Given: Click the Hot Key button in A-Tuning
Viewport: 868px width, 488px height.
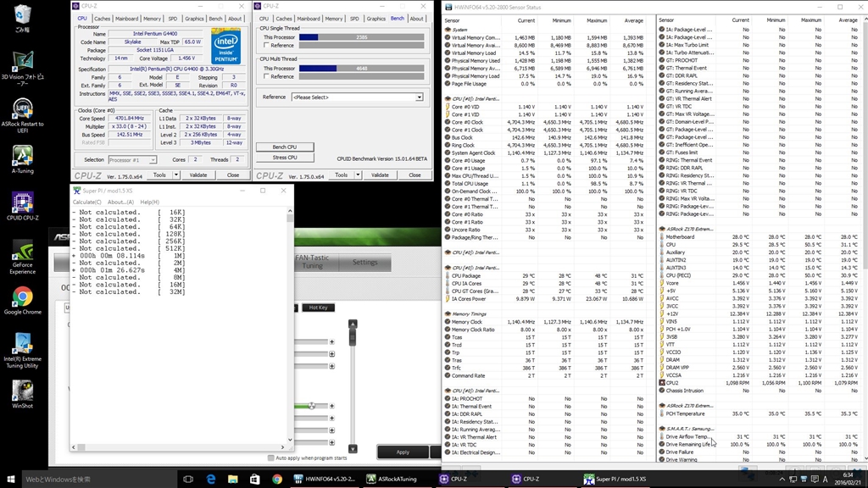Looking at the screenshot, I should click(319, 308).
